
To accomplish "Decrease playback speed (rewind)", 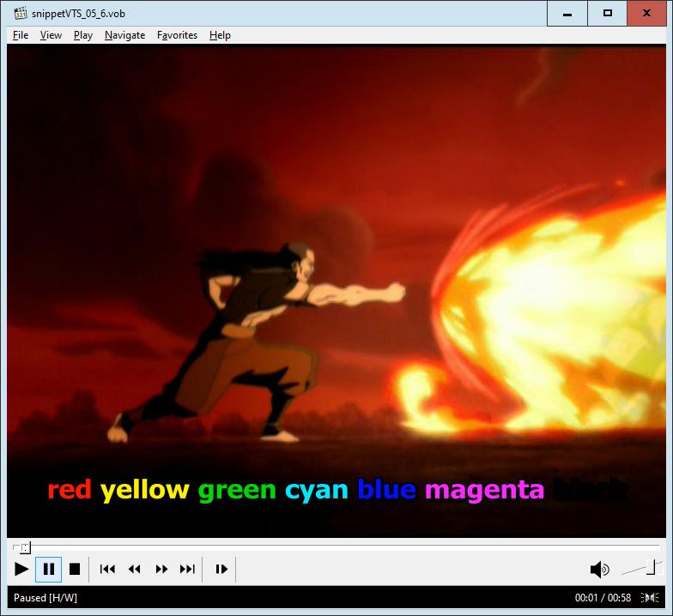I will (134, 570).
